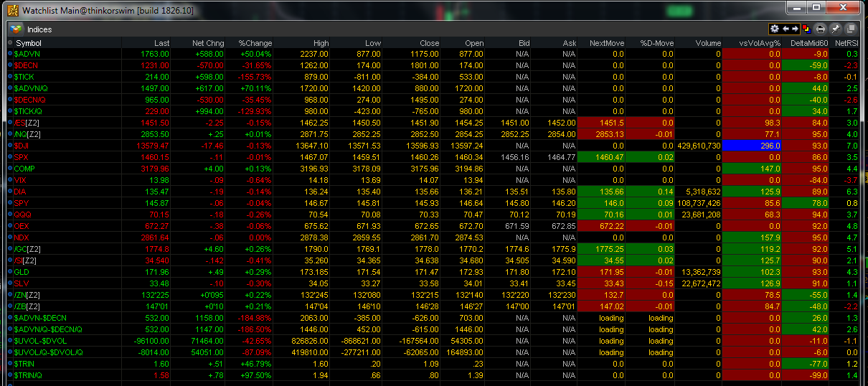
Task: Click the blue dot beside $TICK
Action: 9,77
